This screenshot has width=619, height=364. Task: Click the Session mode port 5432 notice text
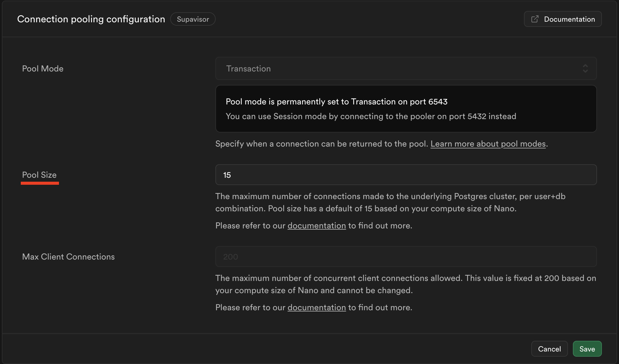tap(371, 116)
